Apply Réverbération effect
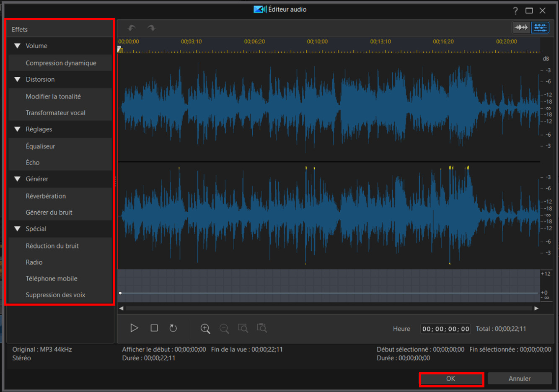This screenshot has width=559, height=392. [x=60, y=196]
